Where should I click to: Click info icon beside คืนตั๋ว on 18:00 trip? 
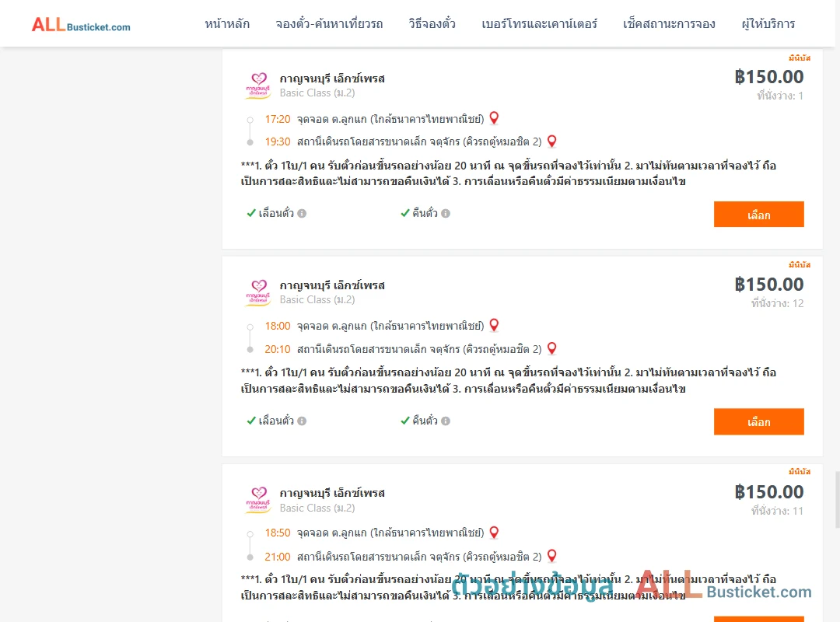446,421
